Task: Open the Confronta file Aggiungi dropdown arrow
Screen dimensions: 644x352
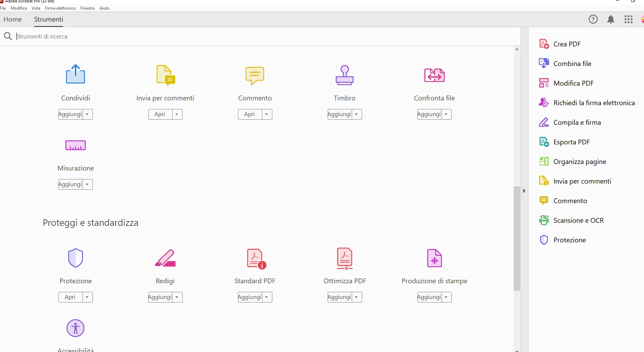Action: coord(447,114)
